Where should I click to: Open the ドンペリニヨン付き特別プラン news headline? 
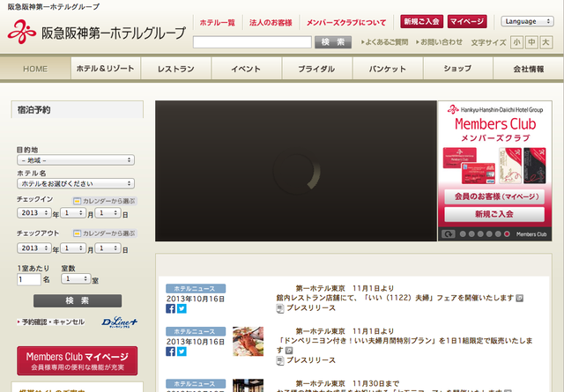tap(404, 341)
